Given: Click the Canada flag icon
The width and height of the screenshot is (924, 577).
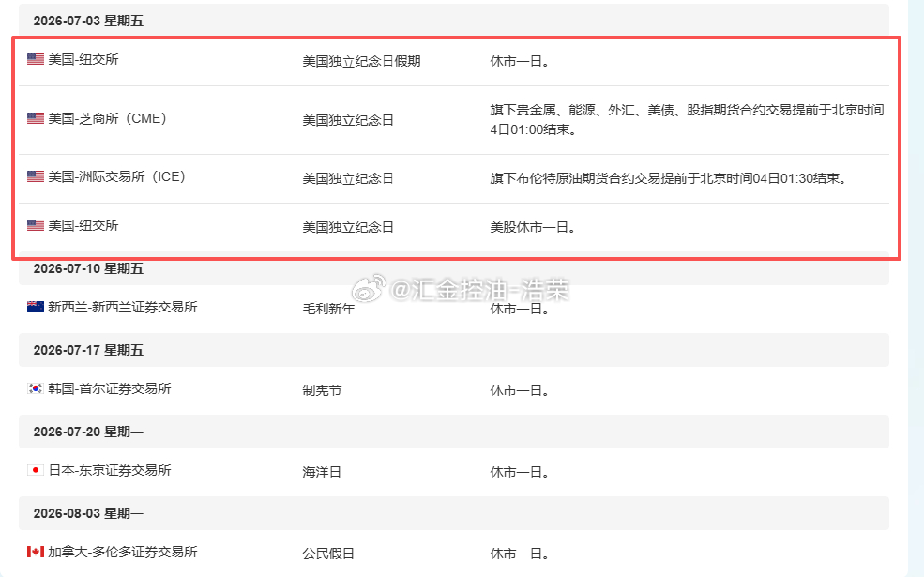Looking at the screenshot, I should [36, 552].
